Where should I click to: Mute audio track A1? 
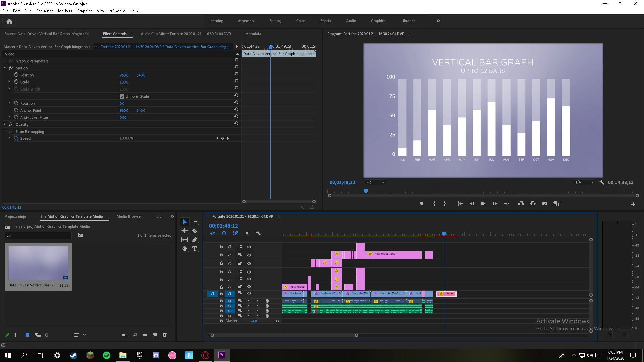pos(249,301)
